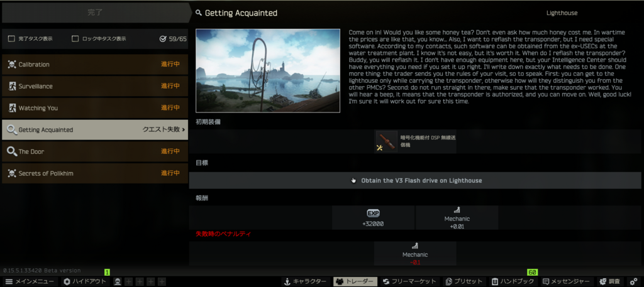
Task: Go to ハイドアウト
Action: (x=86, y=282)
